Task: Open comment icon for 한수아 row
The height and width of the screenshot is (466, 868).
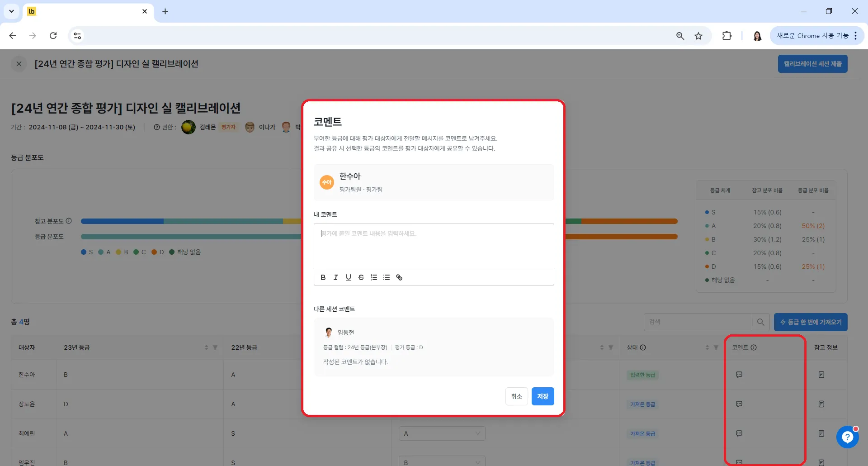Action: (x=739, y=375)
